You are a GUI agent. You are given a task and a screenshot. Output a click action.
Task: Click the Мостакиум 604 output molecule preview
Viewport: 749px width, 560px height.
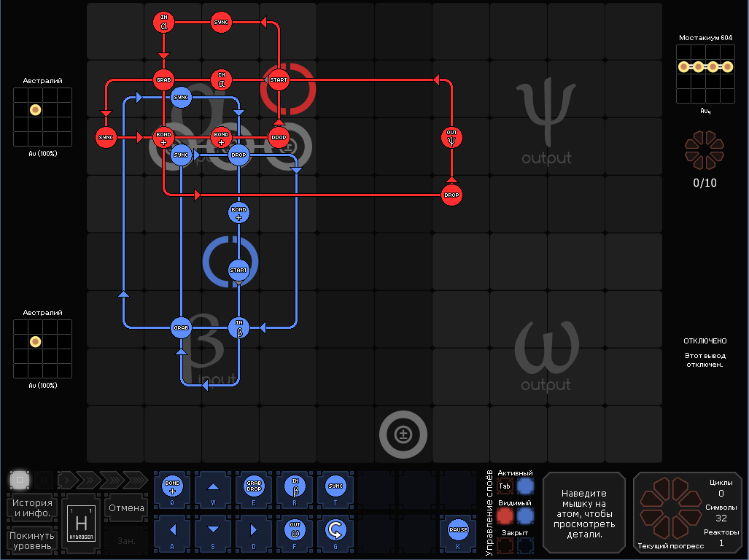pos(705,74)
